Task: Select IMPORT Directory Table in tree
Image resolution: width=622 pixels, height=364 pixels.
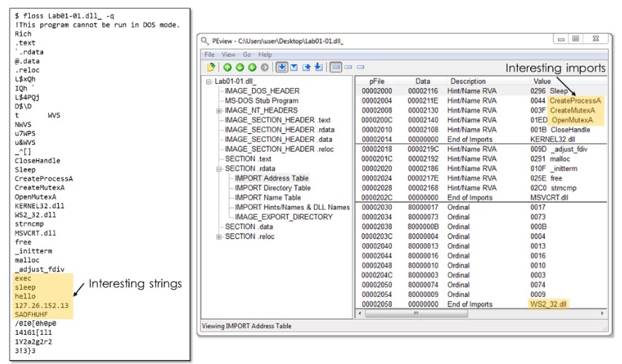Action: 272,188
